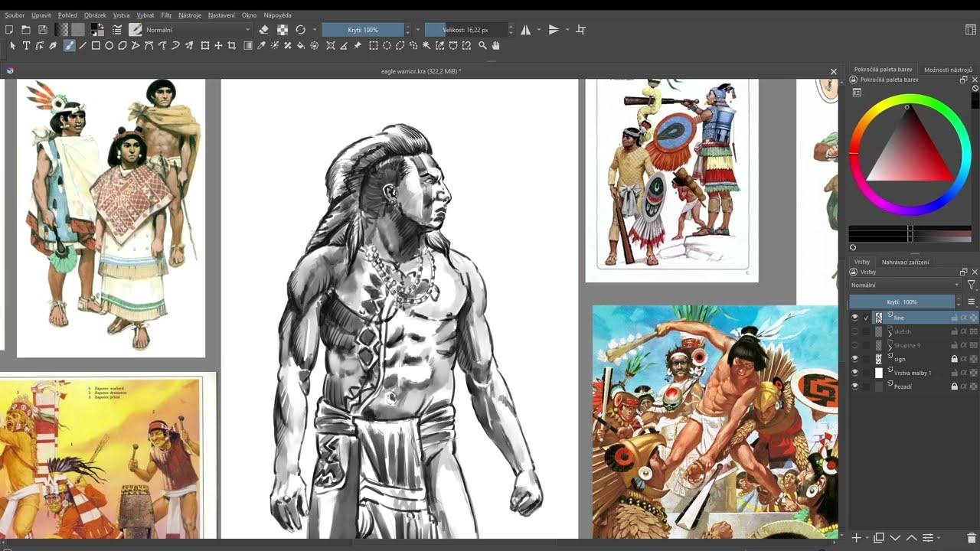Select the Rectangle shape tool
This screenshot has width=980, height=551.
point(96,46)
